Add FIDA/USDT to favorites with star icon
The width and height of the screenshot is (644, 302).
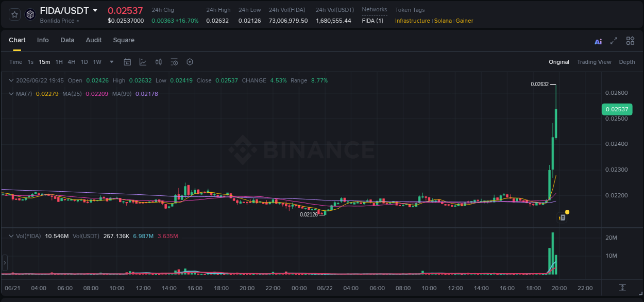click(x=14, y=15)
